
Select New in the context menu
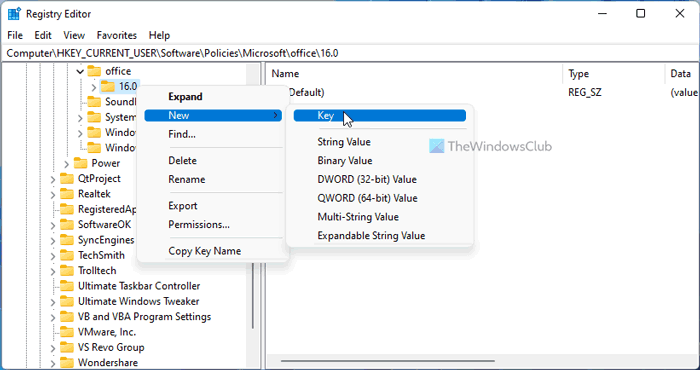[x=213, y=115]
